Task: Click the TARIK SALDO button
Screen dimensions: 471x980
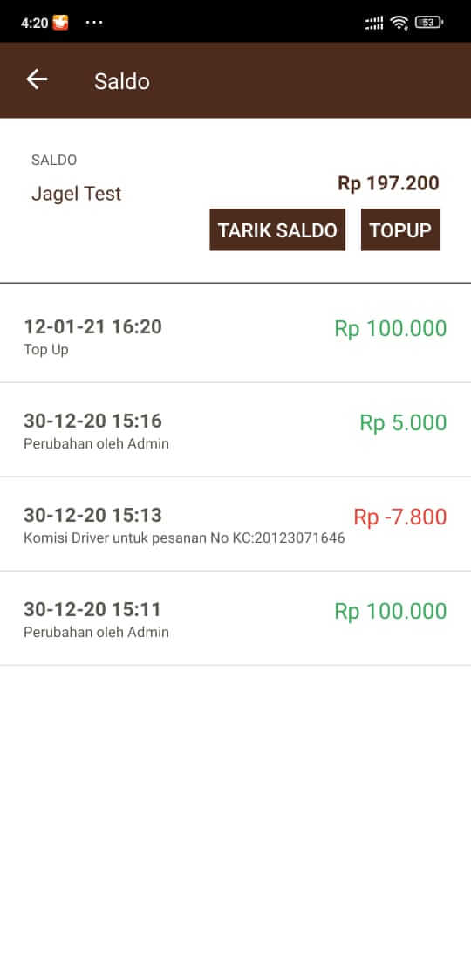Action: coord(277,230)
